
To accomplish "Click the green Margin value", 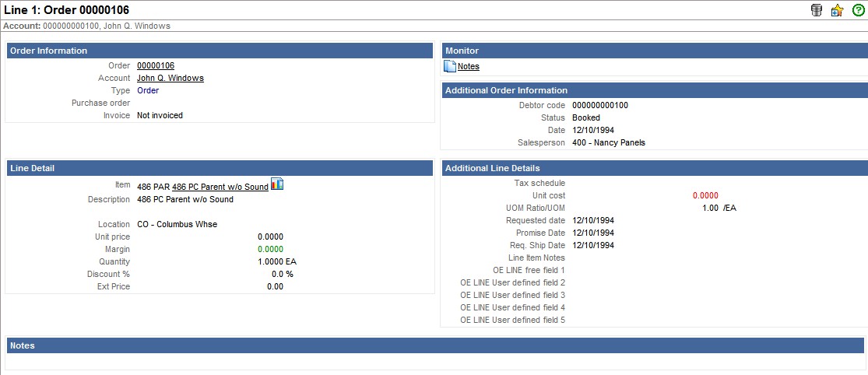I will pyautogui.click(x=270, y=249).
